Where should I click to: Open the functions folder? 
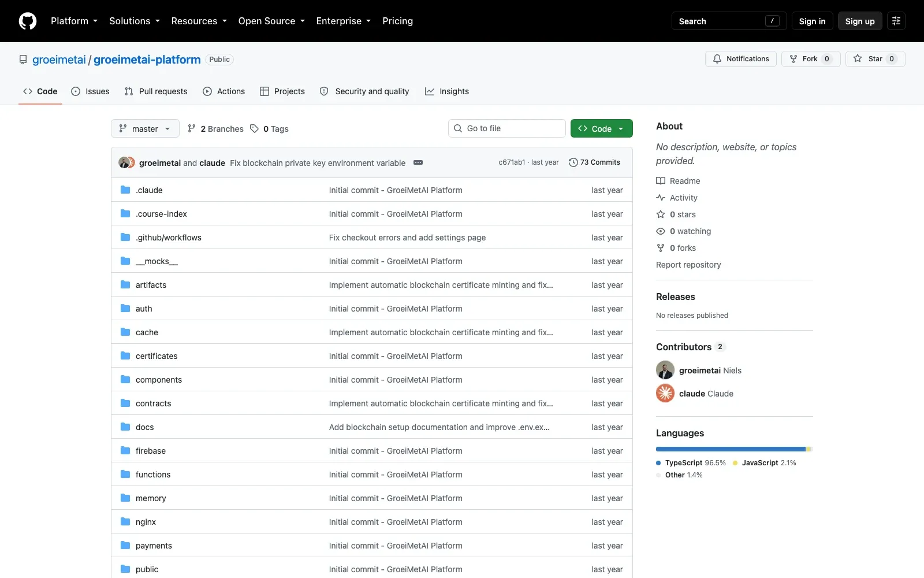coord(153,475)
